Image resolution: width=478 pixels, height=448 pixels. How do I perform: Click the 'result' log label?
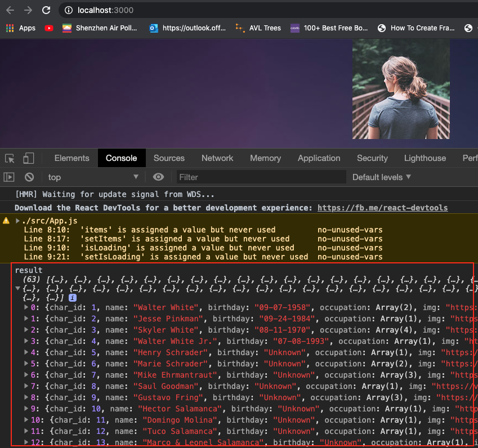click(x=29, y=270)
